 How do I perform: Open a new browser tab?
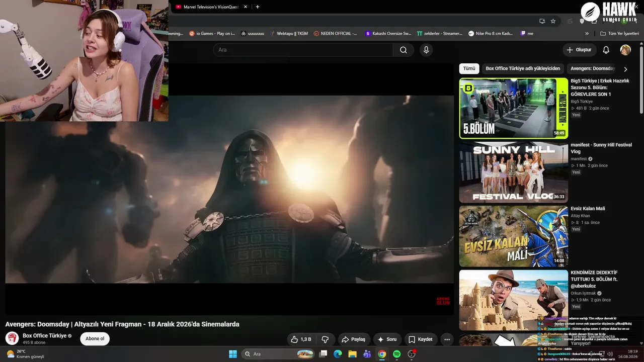pos(258,7)
